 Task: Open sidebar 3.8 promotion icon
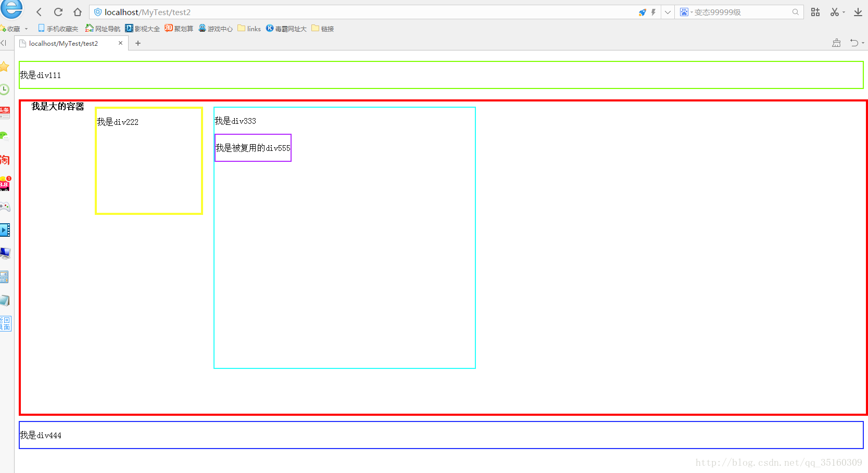pyautogui.click(x=5, y=183)
